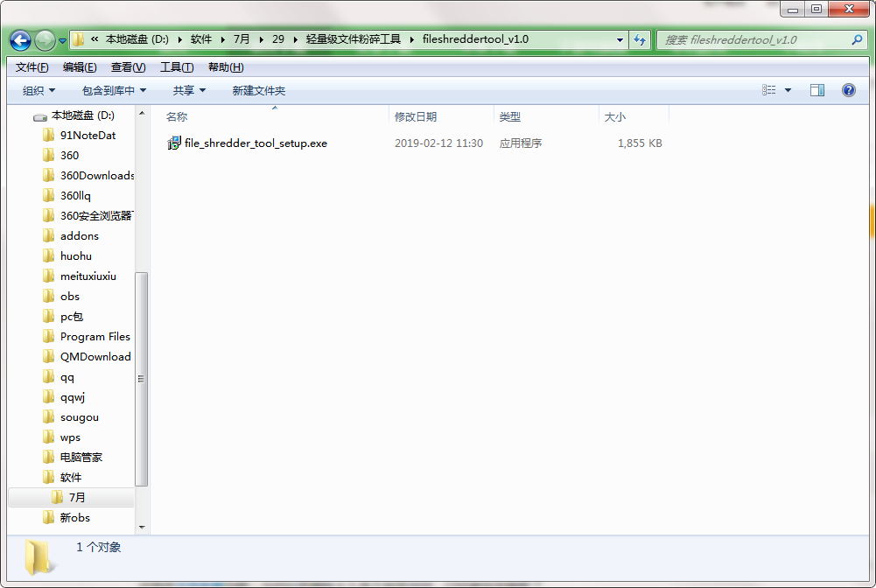Open the 91NoteDat folder in tree
The height and width of the screenshot is (588, 876).
tap(88, 135)
